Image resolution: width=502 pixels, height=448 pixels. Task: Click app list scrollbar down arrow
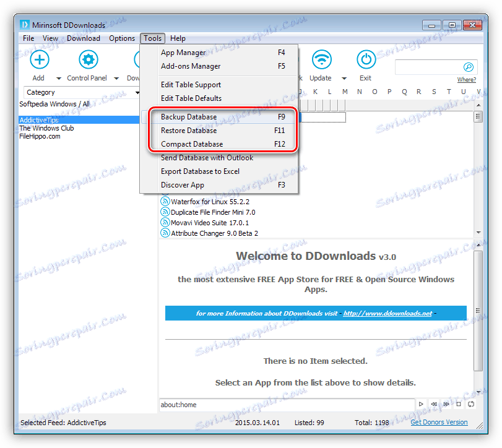[x=478, y=232]
